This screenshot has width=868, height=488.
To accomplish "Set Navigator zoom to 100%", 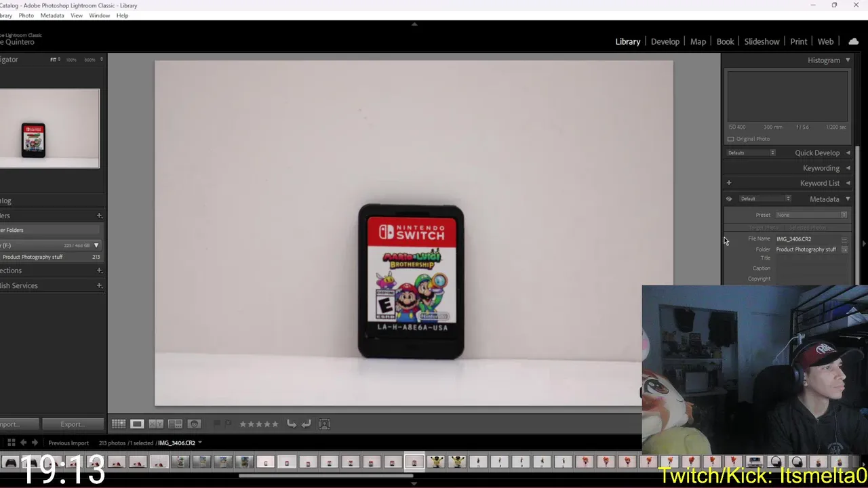I will [x=71, y=60].
